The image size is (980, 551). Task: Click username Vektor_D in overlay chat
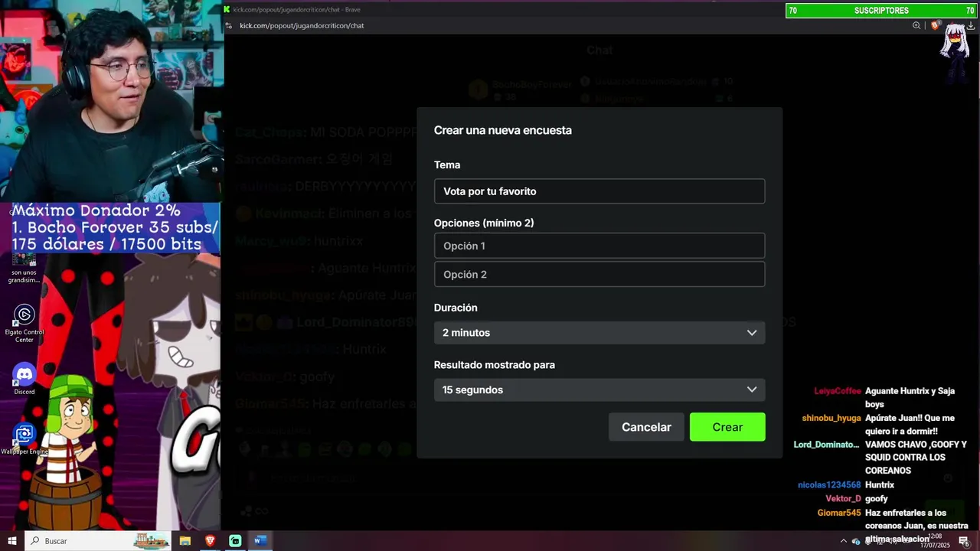point(843,499)
